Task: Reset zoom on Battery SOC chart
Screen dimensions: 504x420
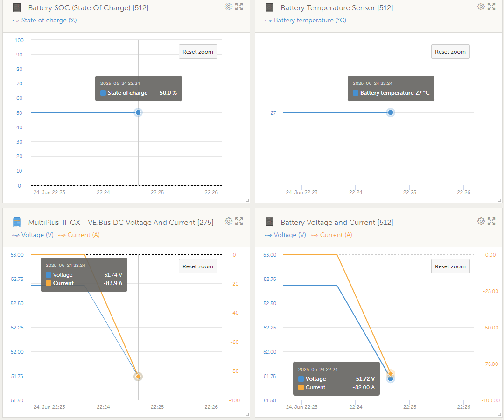Action: 198,52
